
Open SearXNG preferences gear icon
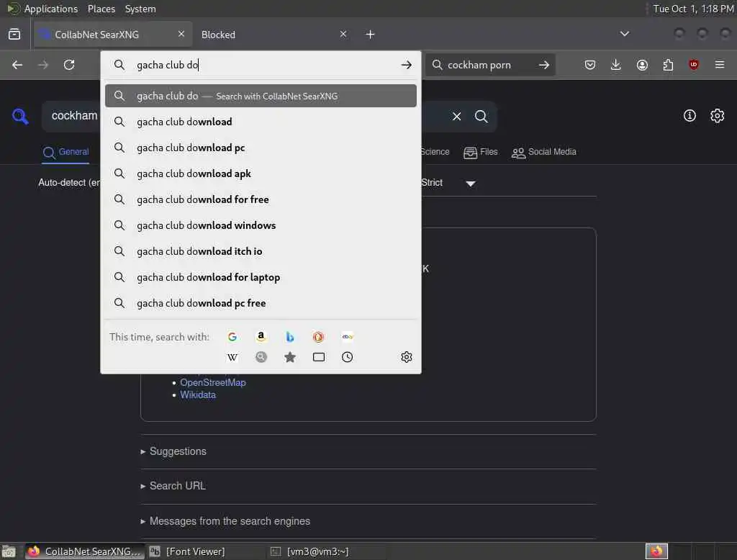pyautogui.click(x=718, y=116)
